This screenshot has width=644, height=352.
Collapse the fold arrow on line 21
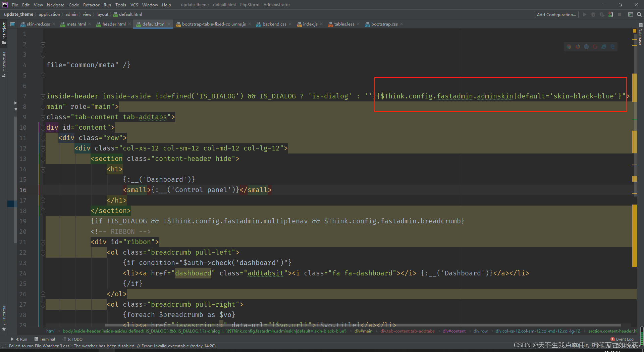(x=43, y=242)
